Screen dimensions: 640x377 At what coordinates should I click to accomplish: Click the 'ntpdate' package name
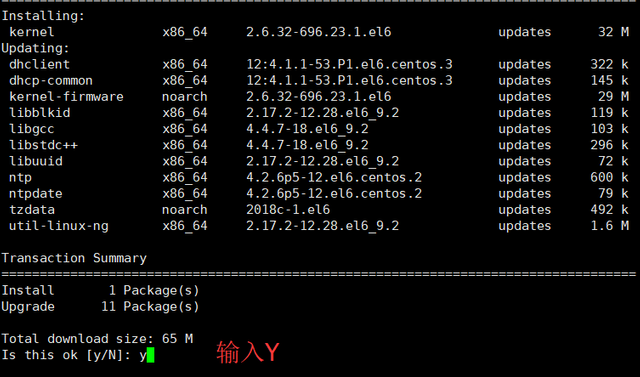click(x=36, y=193)
